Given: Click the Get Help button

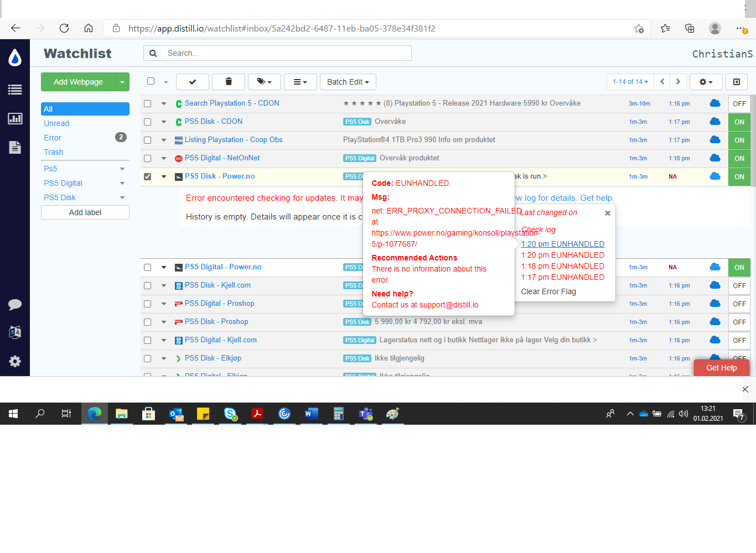Looking at the screenshot, I should point(722,368).
